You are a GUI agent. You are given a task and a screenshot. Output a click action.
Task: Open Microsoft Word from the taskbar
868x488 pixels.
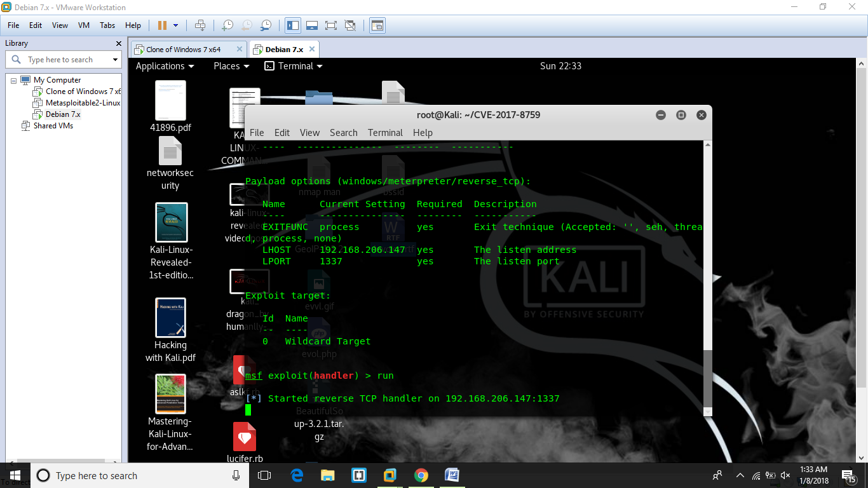point(452,475)
